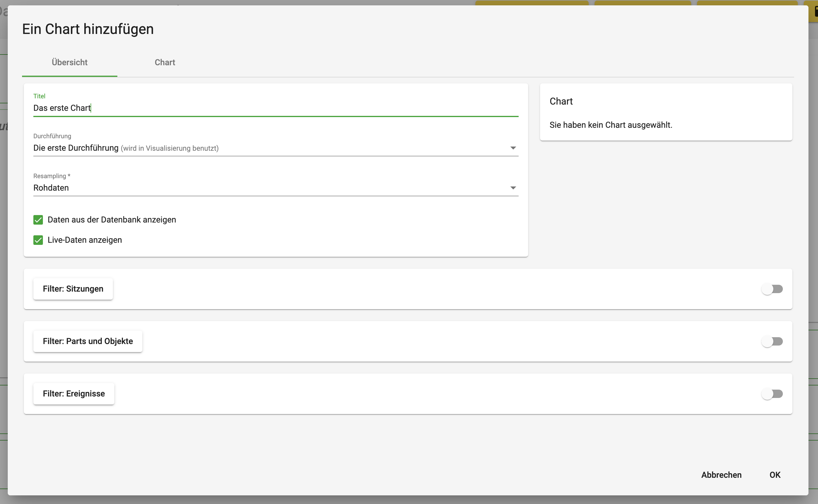
Task: Expand the Filter: Sitzungen panel
Action: coord(73,289)
